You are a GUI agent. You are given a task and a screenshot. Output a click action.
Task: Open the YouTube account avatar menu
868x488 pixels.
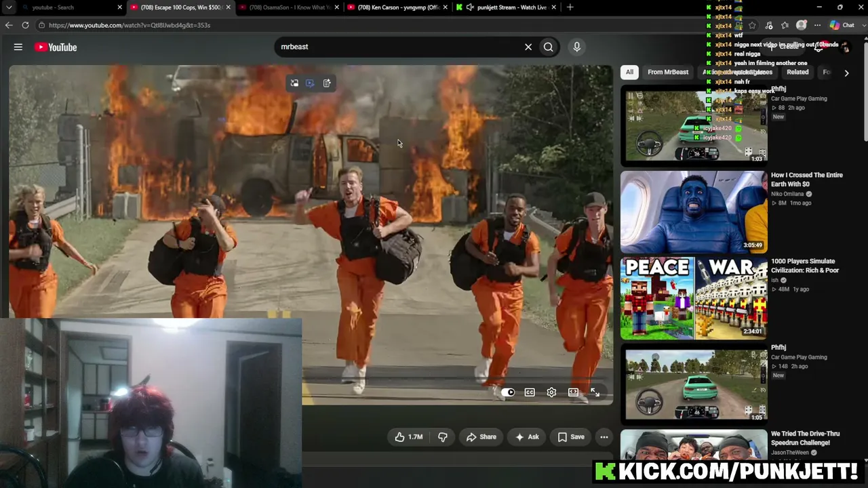click(844, 47)
